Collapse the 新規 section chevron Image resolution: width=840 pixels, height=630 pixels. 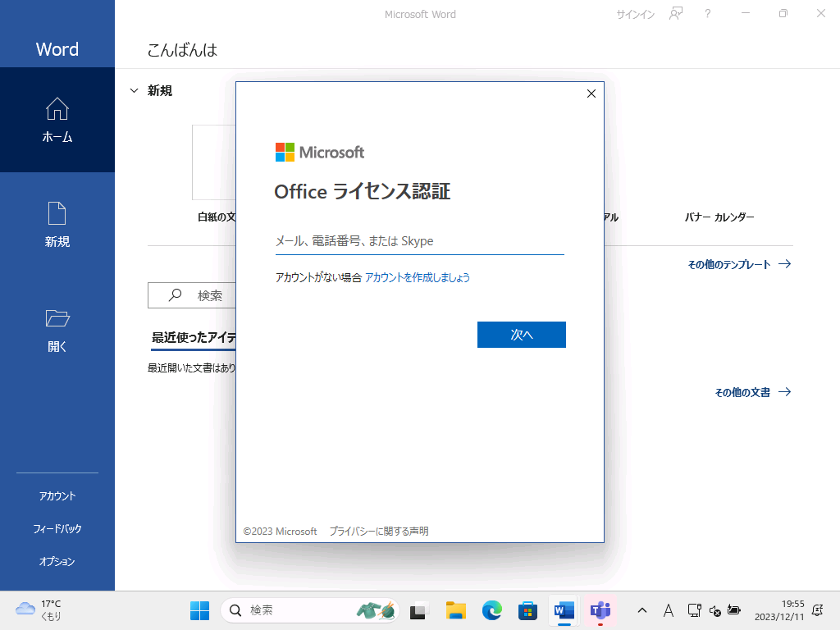coord(134,90)
